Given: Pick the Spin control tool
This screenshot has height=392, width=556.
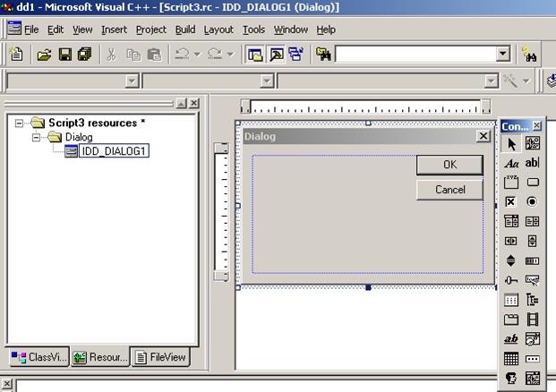Looking at the screenshot, I should 510,260.
